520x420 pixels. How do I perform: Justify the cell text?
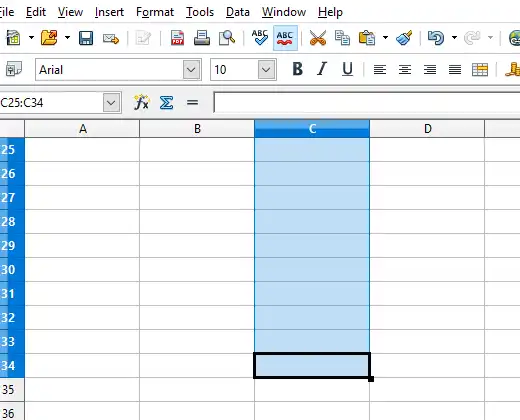point(455,70)
